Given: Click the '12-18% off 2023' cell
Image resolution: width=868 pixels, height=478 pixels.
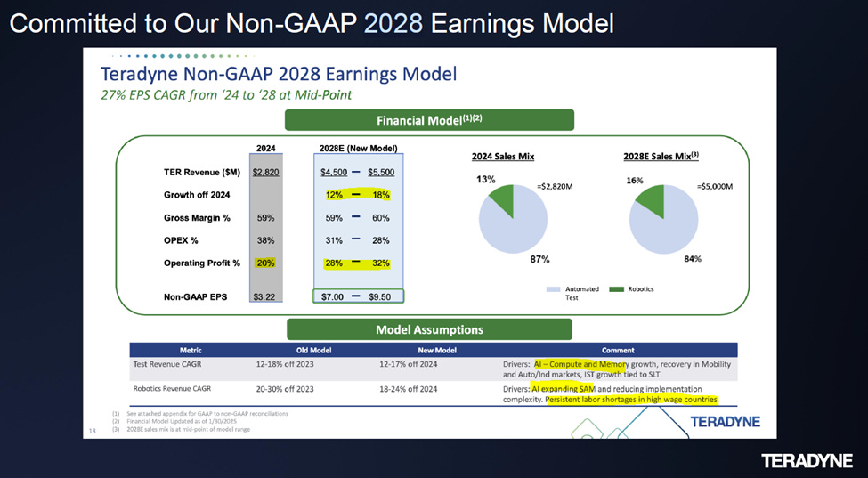Looking at the screenshot, I should [285, 365].
